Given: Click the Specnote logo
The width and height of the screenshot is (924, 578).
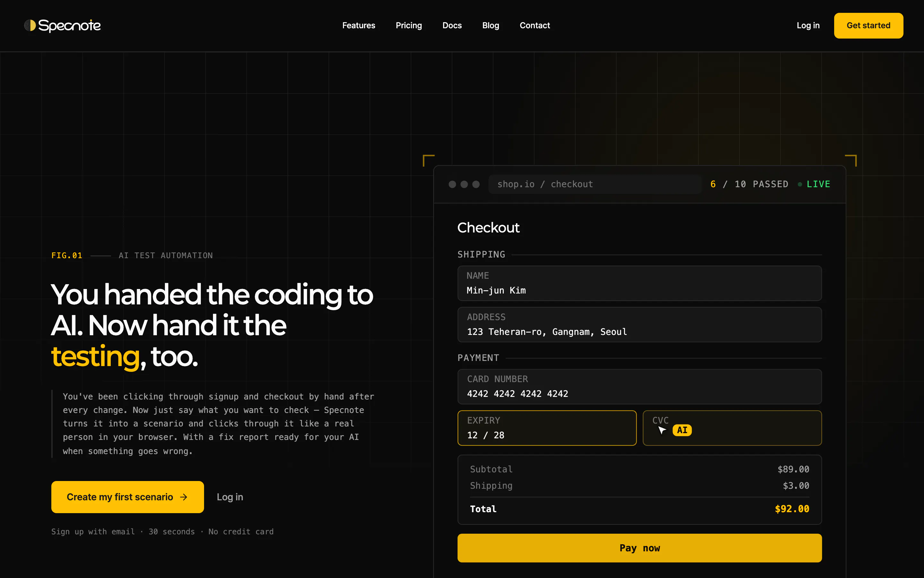Looking at the screenshot, I should tap(62, 26).
